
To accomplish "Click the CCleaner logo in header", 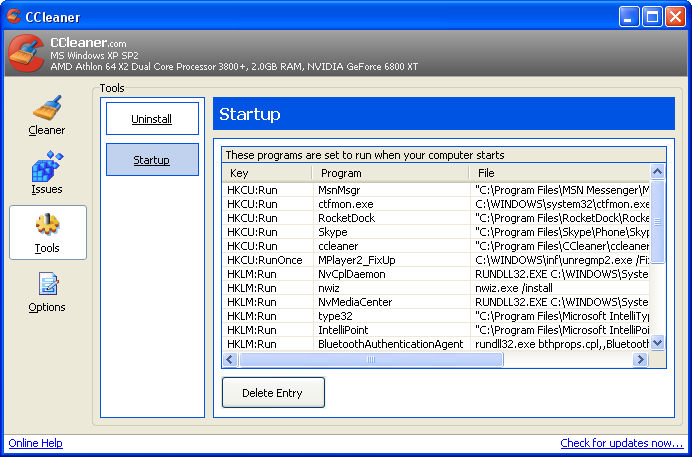I will tap(26, 53).
